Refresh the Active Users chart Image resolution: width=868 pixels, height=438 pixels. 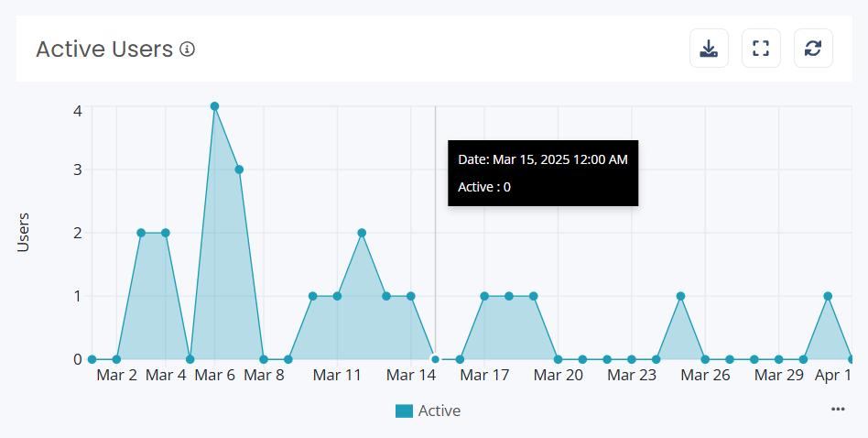(x=813, y=49)
